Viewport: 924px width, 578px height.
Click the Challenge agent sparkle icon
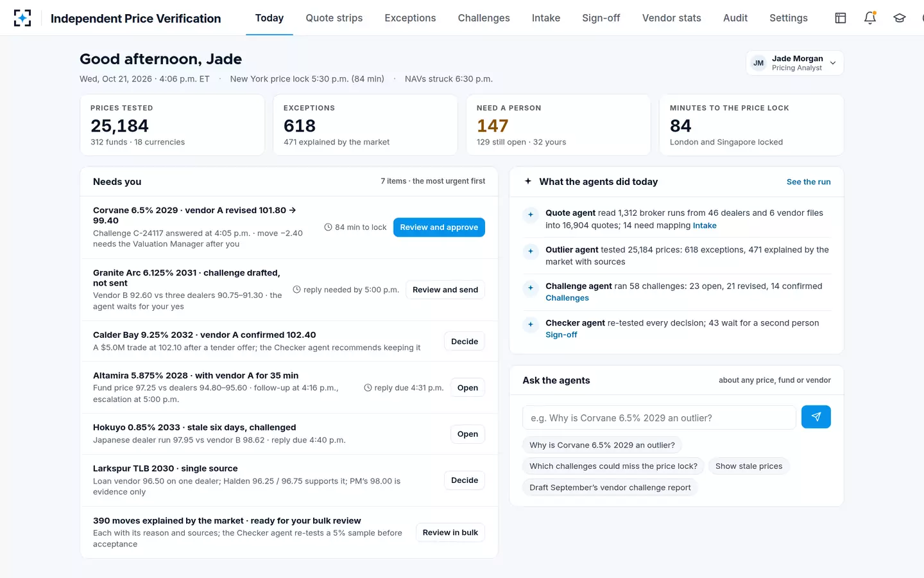click(x=531, y=288)
